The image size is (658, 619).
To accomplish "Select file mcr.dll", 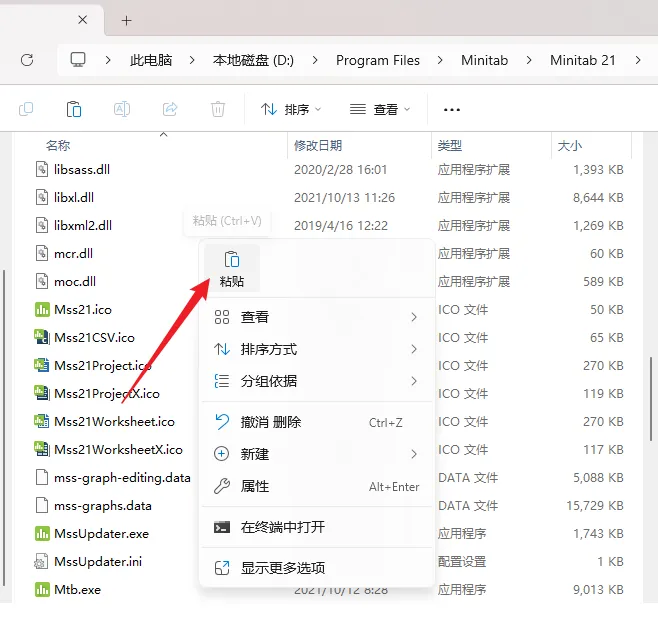I will (x=73, y=253).
